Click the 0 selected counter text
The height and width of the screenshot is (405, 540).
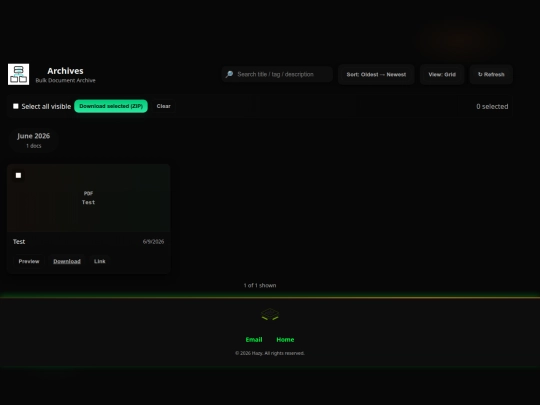click(492, 106)
